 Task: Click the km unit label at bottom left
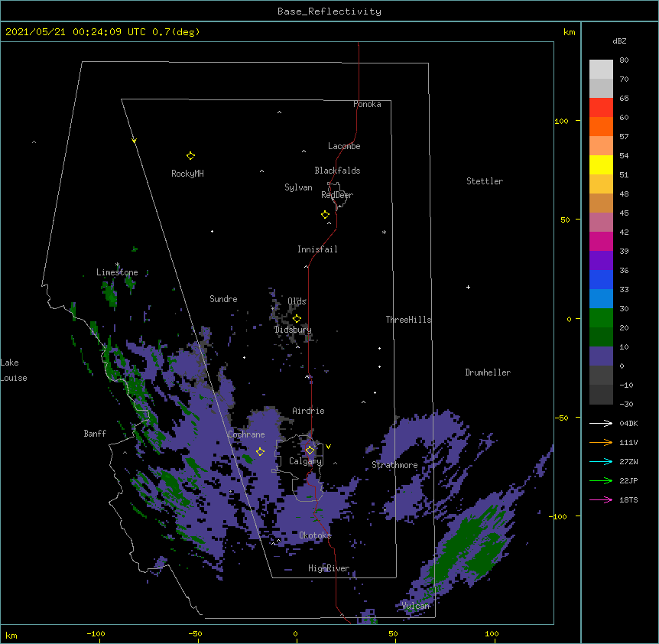pos(11,636)
